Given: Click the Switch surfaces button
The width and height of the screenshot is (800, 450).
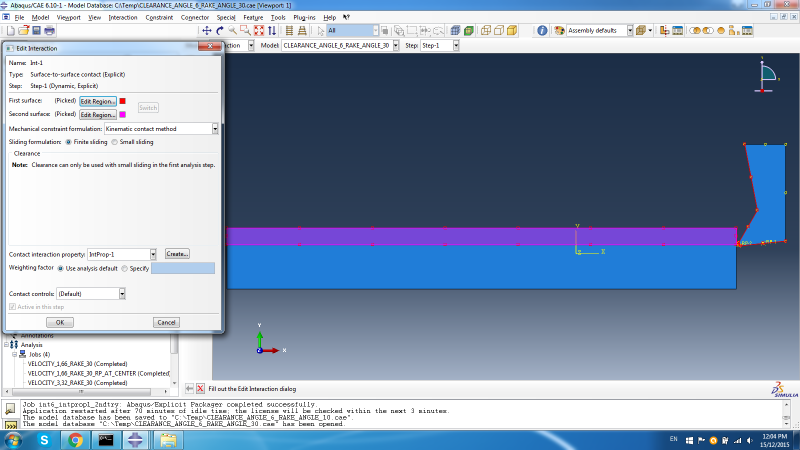Looking at the screenshot, I should [148, 108].
